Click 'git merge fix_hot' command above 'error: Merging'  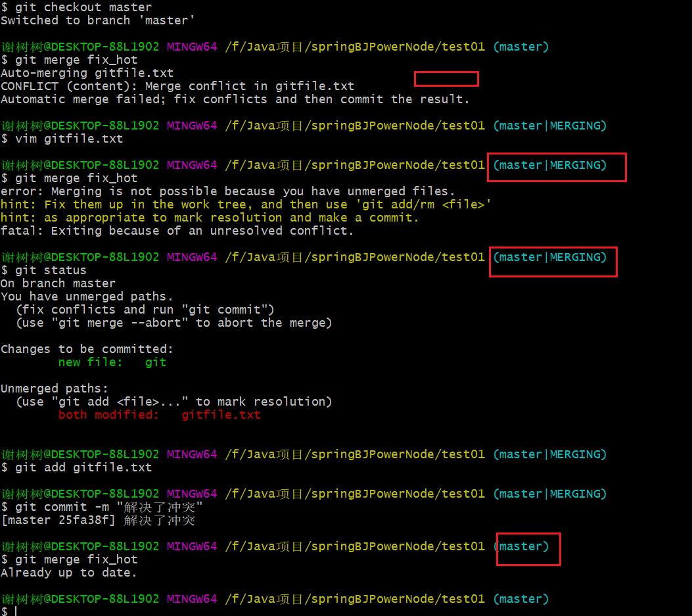(69, 178)
